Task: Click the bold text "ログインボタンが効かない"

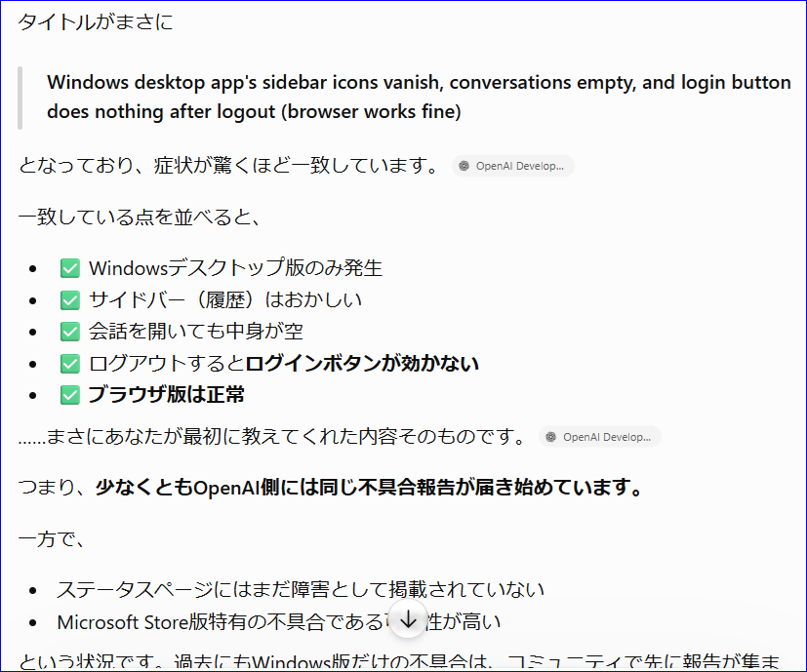Action: (362, 364)
